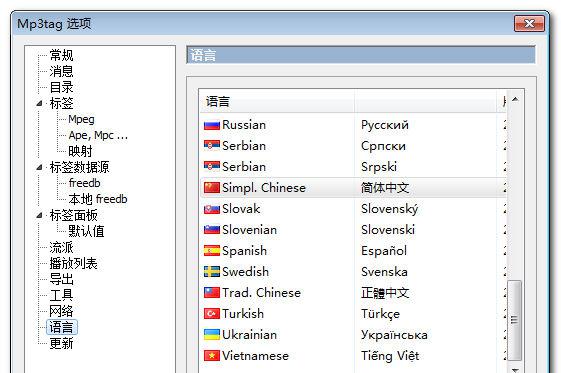This screenshot has width=561, height=373.
Task: Click the Swedish flag icon
Action: pos(211,272)
